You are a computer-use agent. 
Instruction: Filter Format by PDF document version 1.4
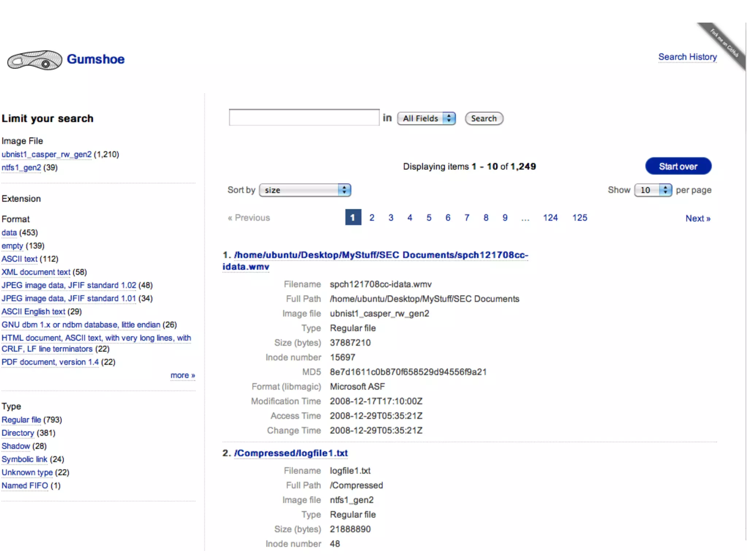(50, 362)
